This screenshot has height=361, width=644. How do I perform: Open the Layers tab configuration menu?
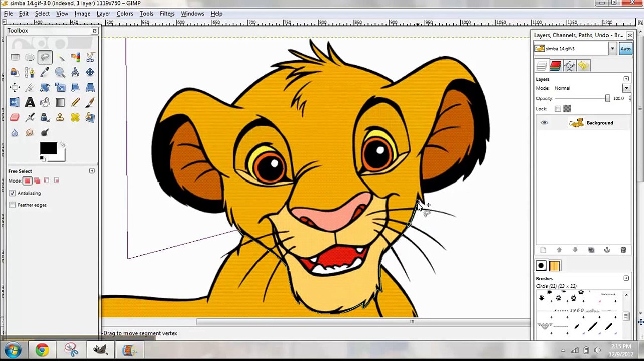(x=626, y=79)
